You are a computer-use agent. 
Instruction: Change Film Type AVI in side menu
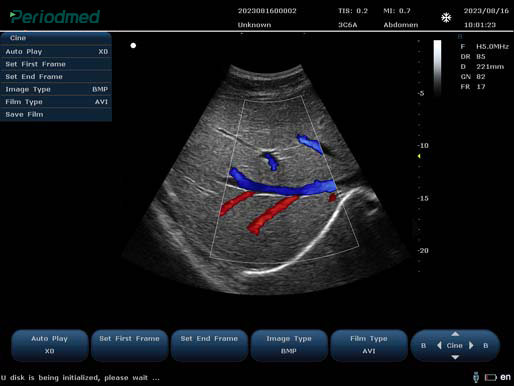[x=56, y=102]
